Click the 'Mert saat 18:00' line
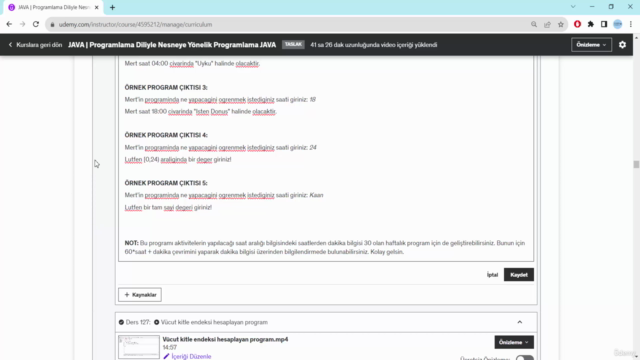The width and height of the screenshot is (640, 360). pos(200,111)
